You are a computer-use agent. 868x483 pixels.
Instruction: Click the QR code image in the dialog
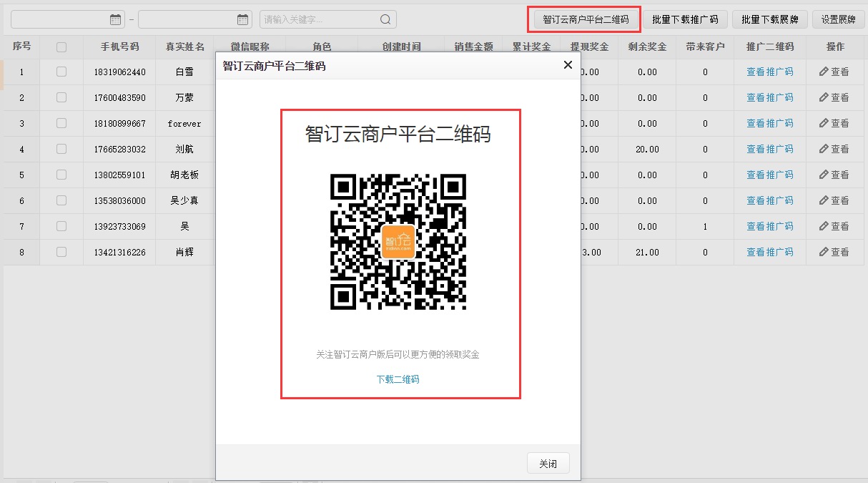(x=398, y=241)
